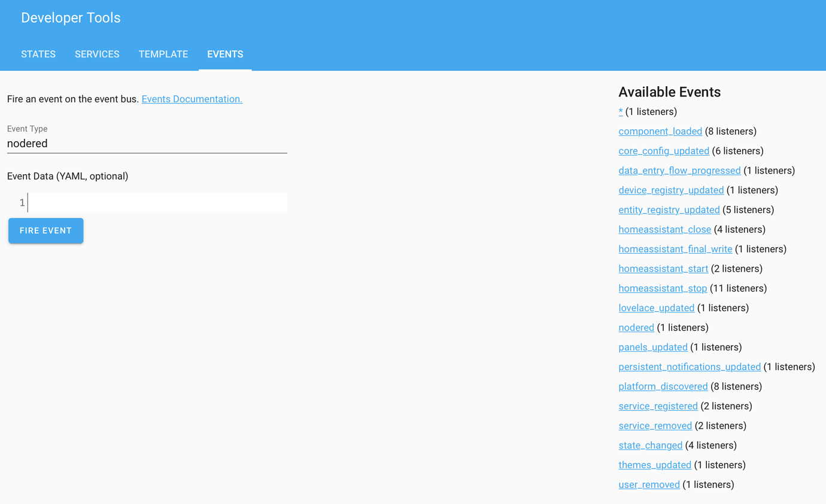Image resolution: width=826 pixels, height=504 pixels.
Task: Select the wildcard asterisk event link
Action: pos(620,111)
